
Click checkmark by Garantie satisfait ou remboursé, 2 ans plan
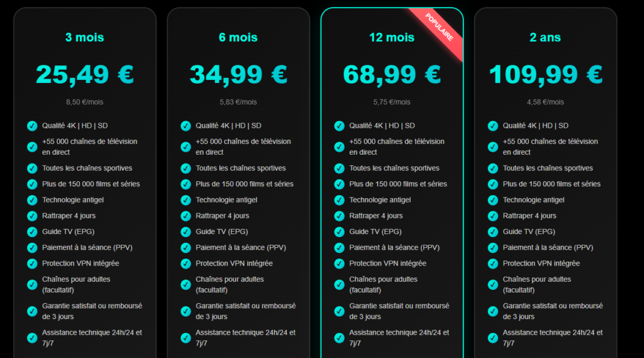pyautogui.click(x=493, y=311)
